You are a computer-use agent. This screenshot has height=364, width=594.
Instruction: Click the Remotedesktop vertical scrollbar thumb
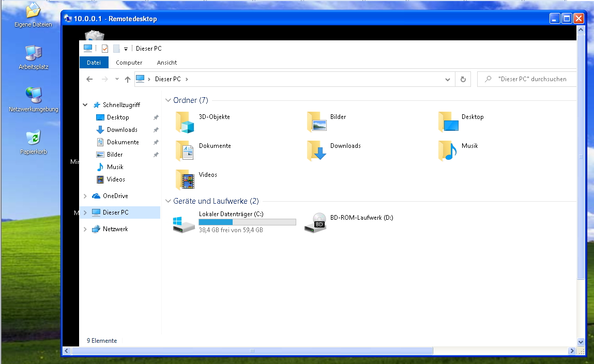point(581,157)
